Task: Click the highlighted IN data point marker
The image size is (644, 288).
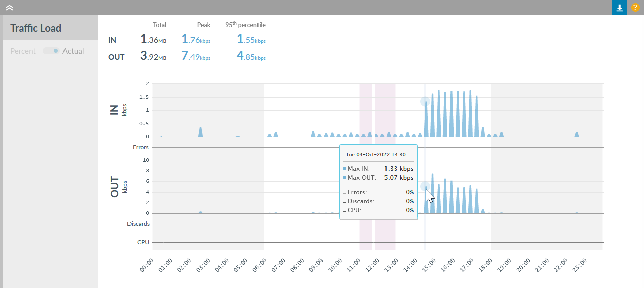Action: pyautogui.click(x=425, y=101)
